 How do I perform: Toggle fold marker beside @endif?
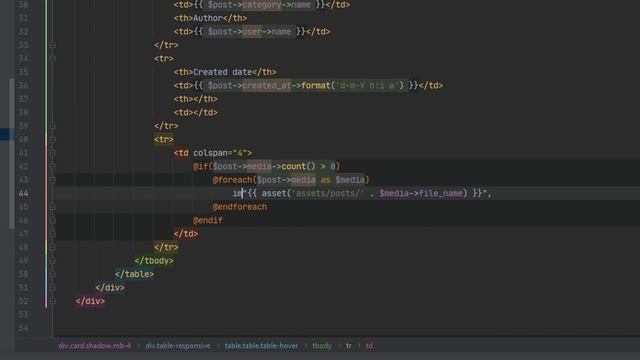[52, 220]
